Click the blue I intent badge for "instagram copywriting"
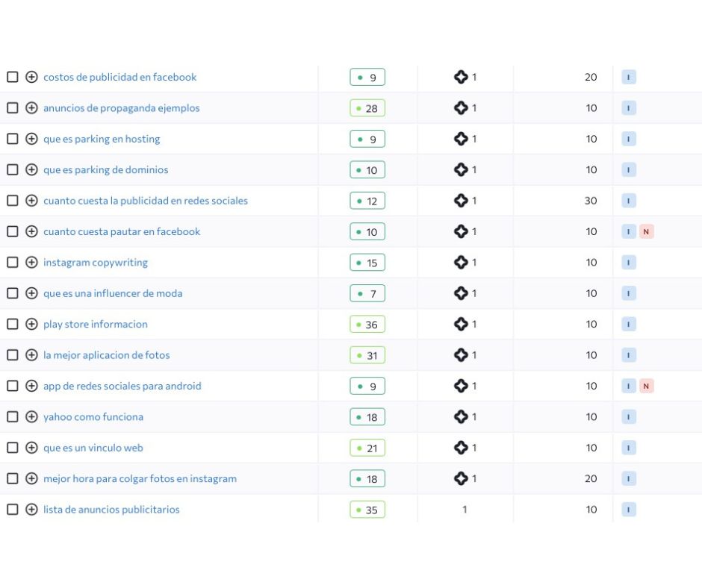 [629, 263]
